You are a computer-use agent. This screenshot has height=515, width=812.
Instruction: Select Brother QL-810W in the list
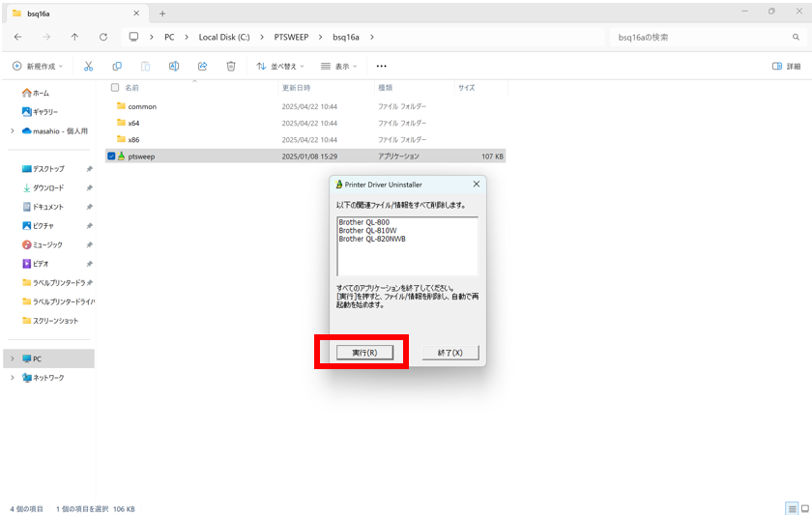(x=367, y=230)
